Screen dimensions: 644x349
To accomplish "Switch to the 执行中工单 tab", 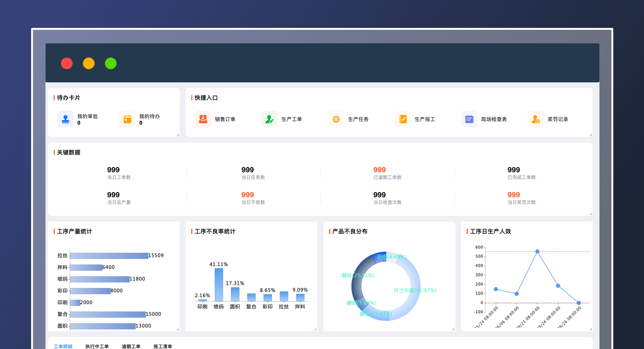I will [97, 346].
